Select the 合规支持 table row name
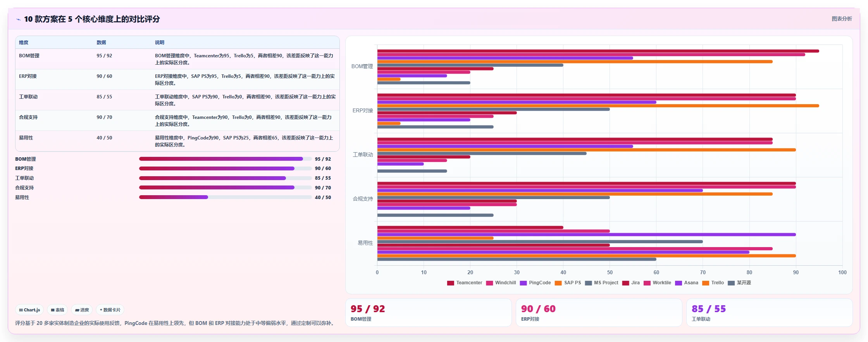 click(28, 117)
